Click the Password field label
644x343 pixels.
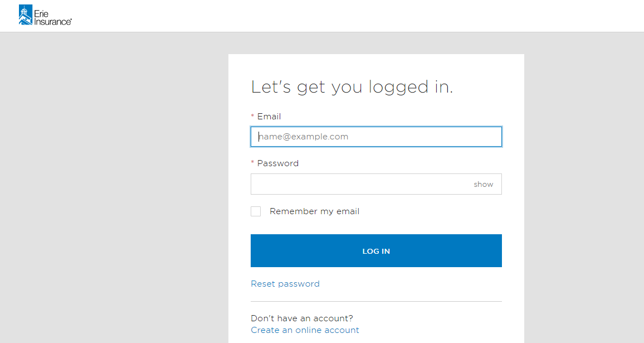[x=278, y=163]
